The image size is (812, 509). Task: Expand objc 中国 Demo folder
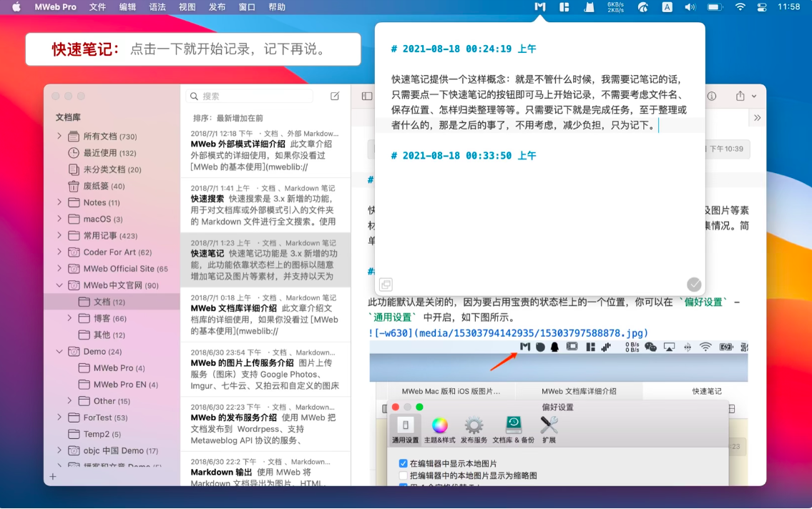coord(59,450)
